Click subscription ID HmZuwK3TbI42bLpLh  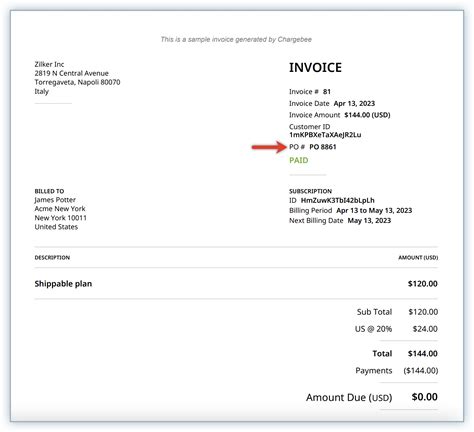coord(338,200)
